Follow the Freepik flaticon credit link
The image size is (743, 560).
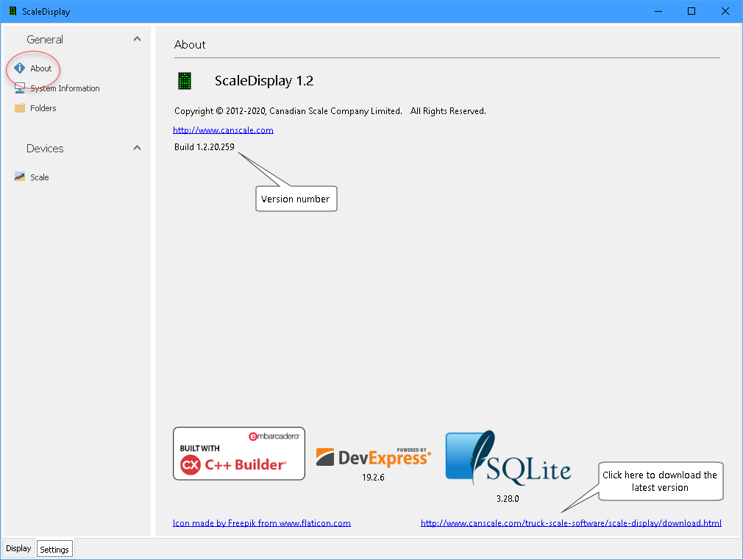coord(261,523)
